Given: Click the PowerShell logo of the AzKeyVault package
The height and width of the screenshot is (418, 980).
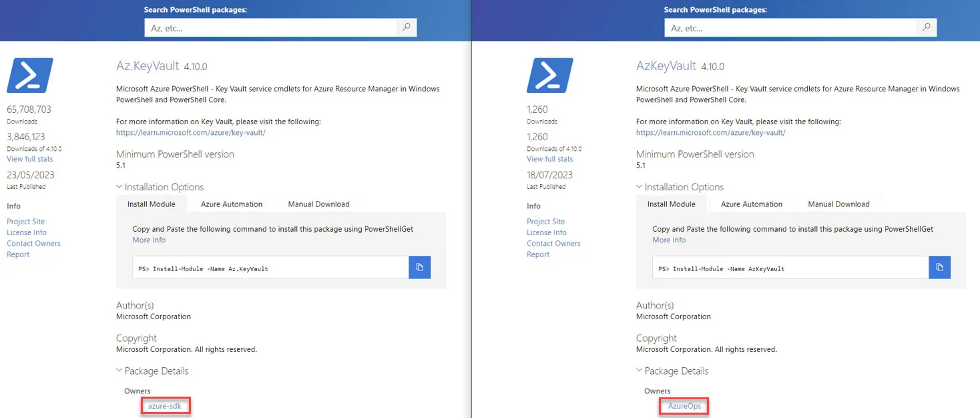Looking at the screenshot, I should (550, 75).
